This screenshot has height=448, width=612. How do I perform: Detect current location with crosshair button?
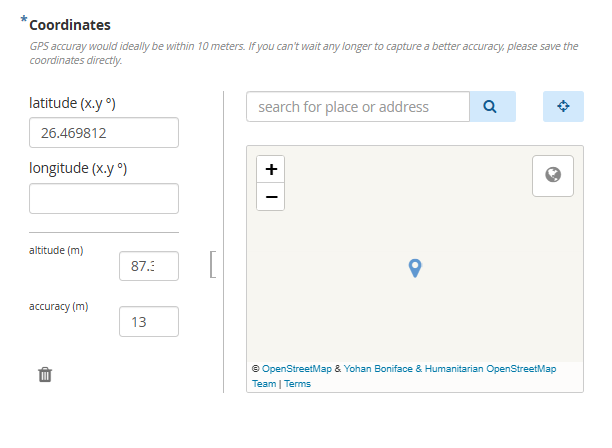[x=563, y=107]
